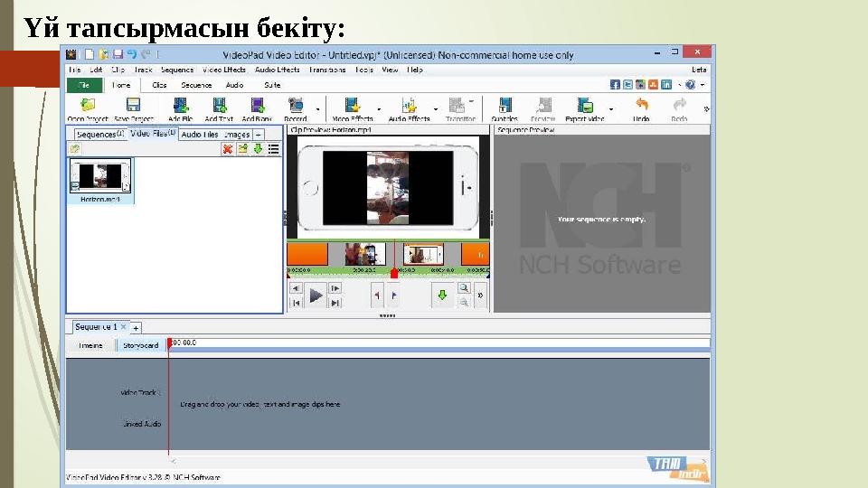Viewport: 868px width, 488px height.
Task: Open the Sequences bin tab
Action: (x=99, y=135)
